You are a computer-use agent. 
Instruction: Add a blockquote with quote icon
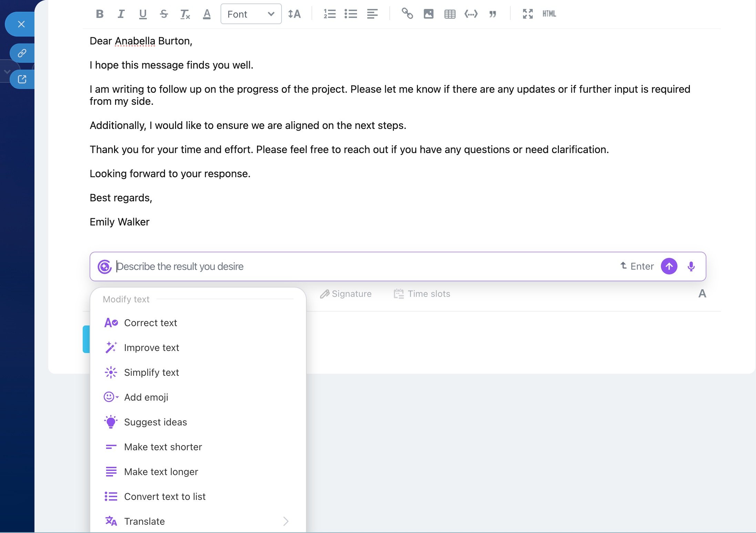tap(492, 14)
